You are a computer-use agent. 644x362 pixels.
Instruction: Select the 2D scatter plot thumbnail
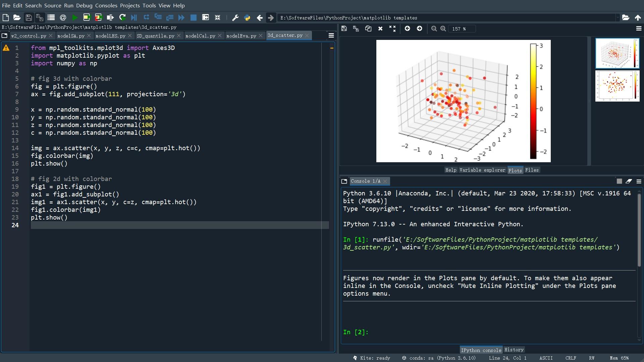[617, 86]
